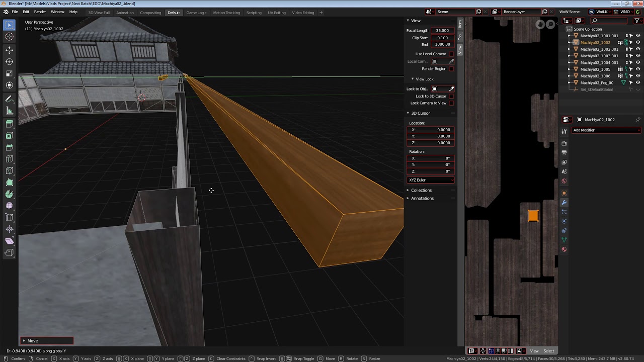Open the Item tab in the sidebar
The image size is (644, 362).
pyautogui.click(x=460, y=24)
